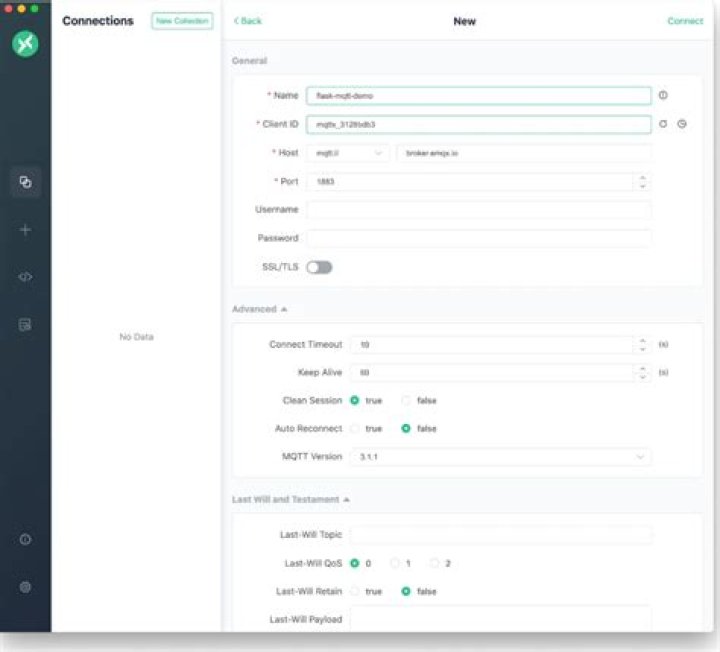
Task: Set Last-Will QoS to 1
Action: tap(394, 563)
